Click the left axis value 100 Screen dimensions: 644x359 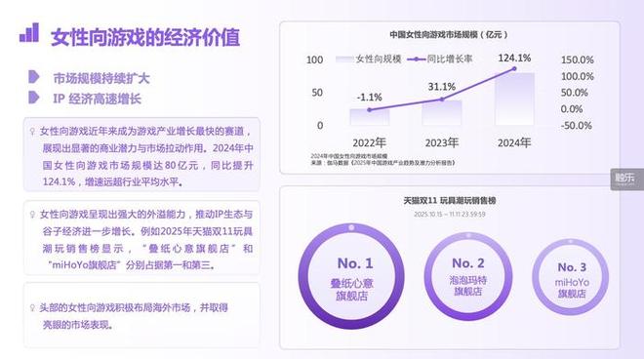tap(314, 60)
